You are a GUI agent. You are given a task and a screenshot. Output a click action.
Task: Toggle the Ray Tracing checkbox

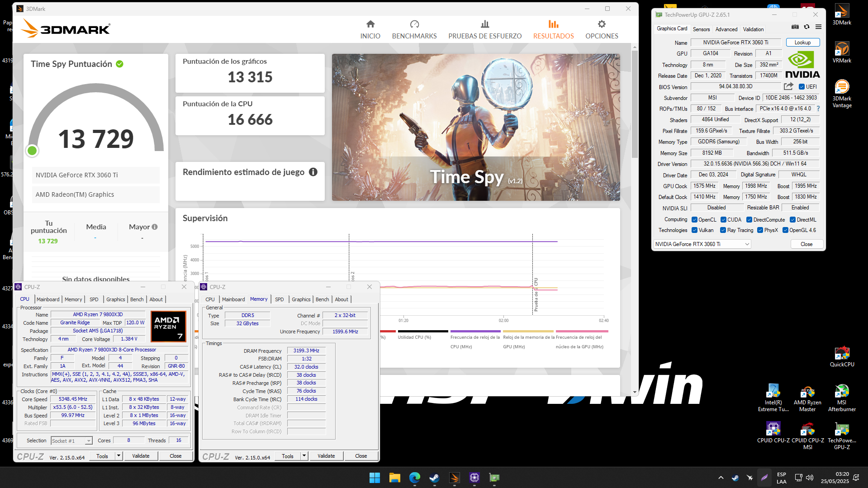[x=723, y=230]
